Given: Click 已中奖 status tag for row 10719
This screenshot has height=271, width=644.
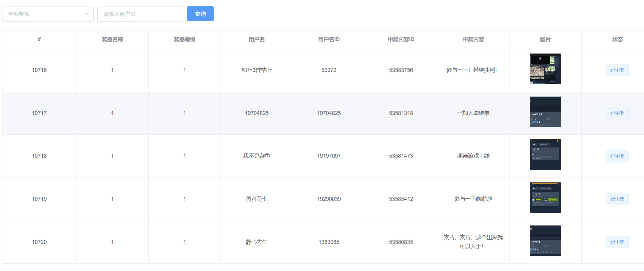Looking at the screenshot, I should [x=617, y=199].
